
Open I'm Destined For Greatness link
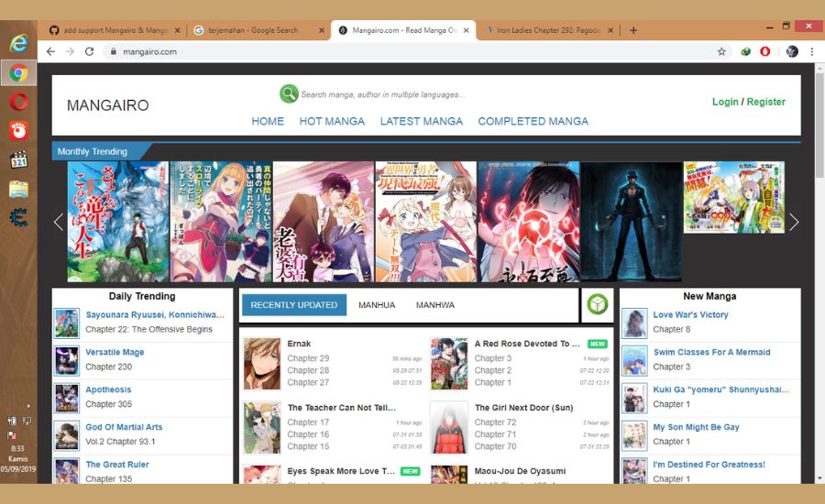[709, 464]
